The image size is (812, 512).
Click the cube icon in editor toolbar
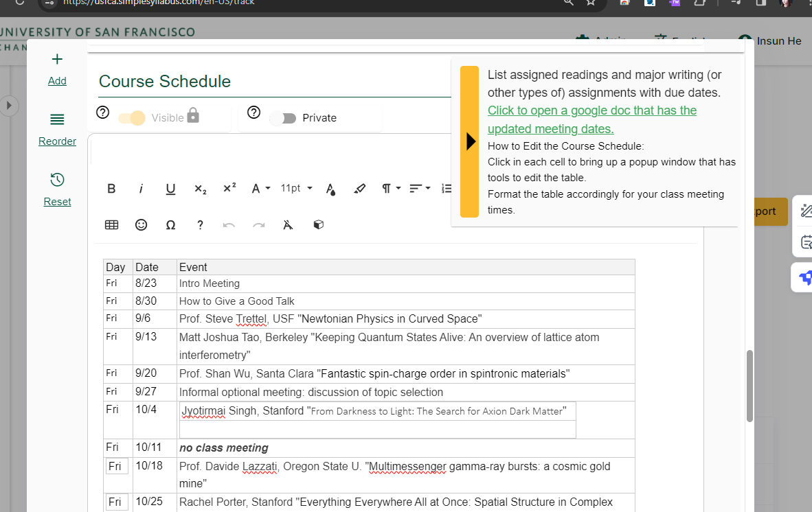319,224
